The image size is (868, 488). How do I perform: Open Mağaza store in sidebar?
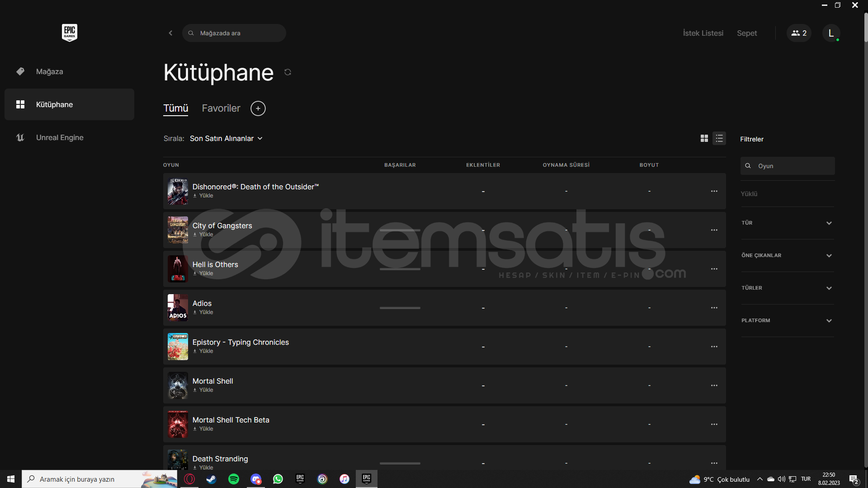click(69, 71)
